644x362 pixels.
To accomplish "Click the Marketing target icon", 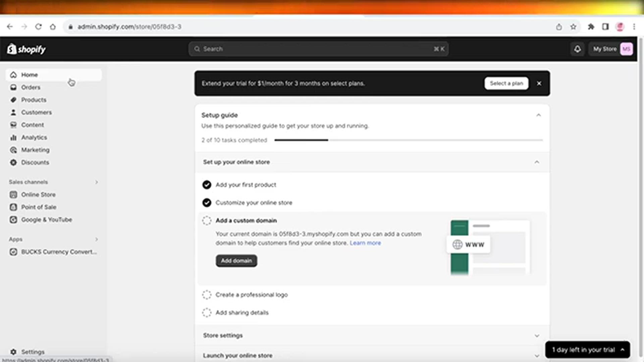I will click(x=13, y=150).
